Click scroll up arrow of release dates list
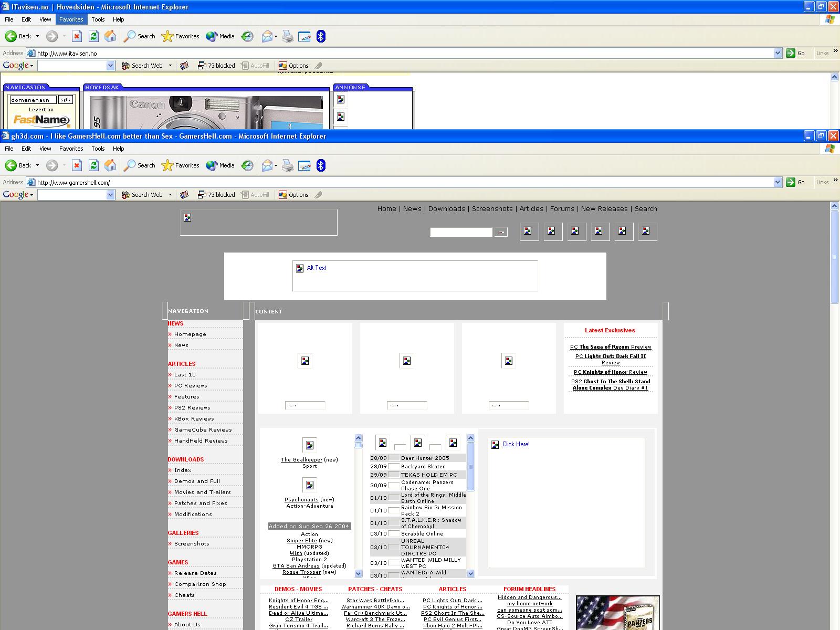Screen dimensions: 840x630 pyautogui.click(x=470, y=438)
